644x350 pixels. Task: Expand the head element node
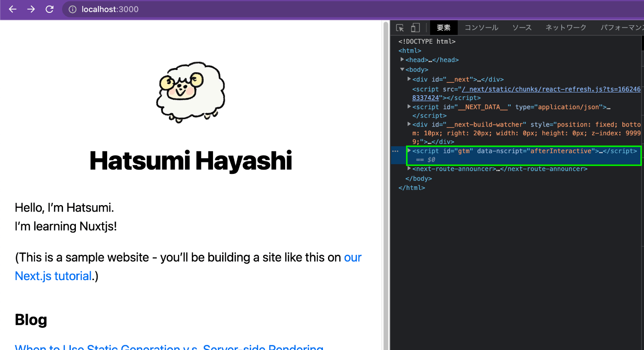[x=402, y=59]
